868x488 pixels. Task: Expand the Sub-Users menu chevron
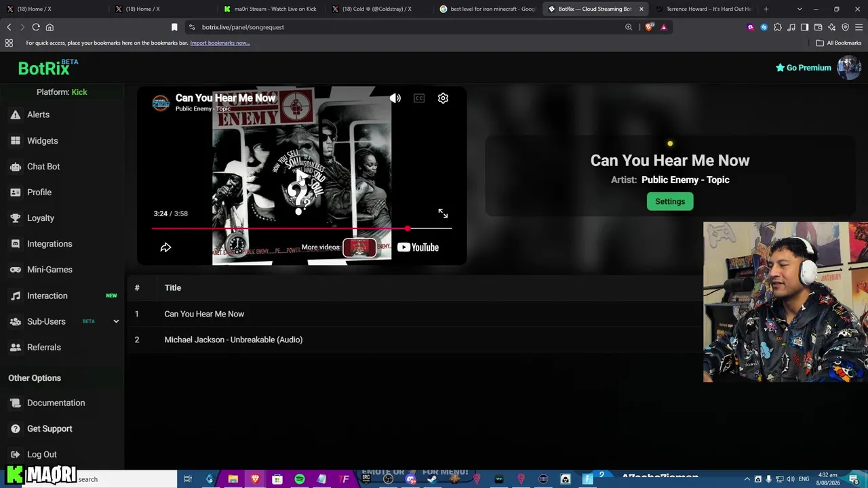pyautogui.click(x=116, y=321)
